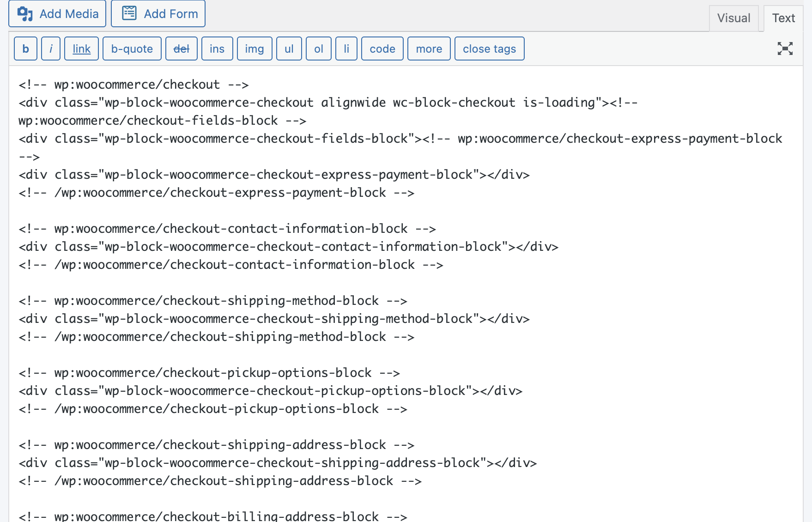Wrap selection using code button
Screen dimensions: 812x522
382,49
